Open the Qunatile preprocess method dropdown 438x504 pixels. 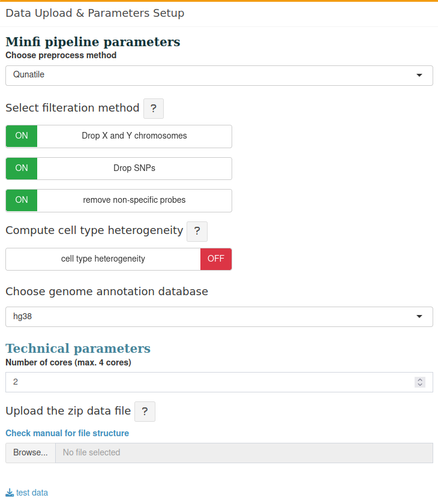[219, 76]
